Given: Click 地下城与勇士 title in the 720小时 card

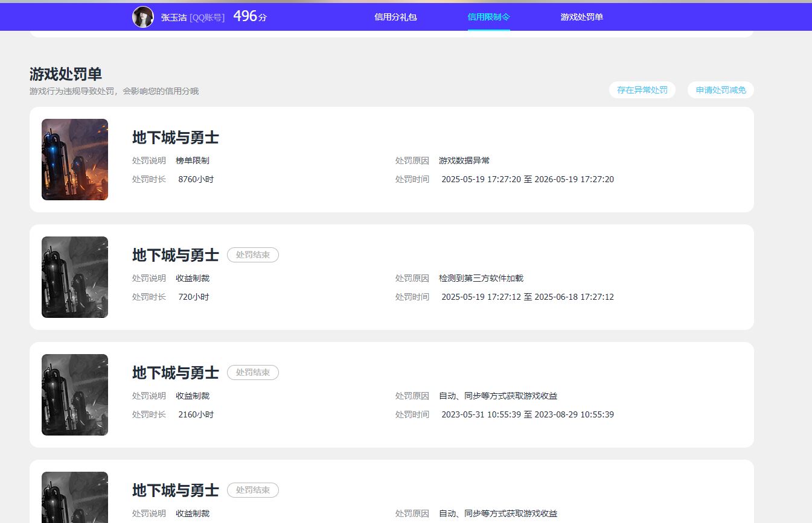Looking at the screenshot, I should click(x=175, y=255).
